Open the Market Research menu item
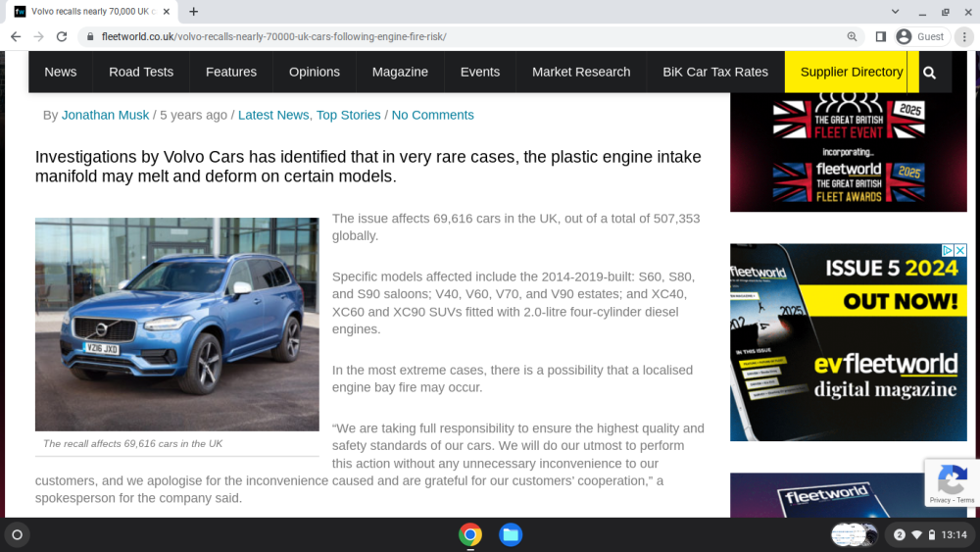This screenshot has height=552, width=980. pyautogui.click(x=581, y=72)
